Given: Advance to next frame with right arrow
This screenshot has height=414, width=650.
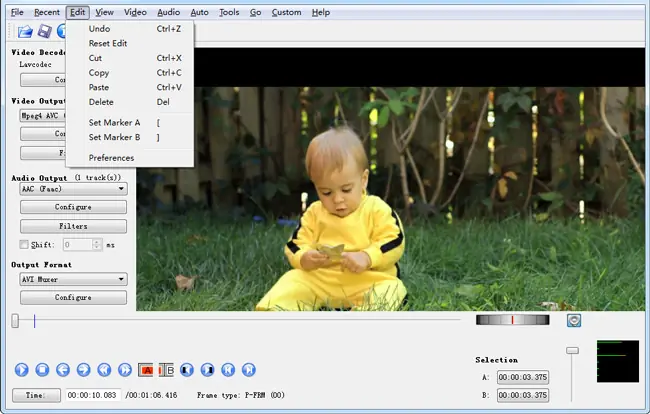Looking at the screenshot, I should [x=83, y=370].
